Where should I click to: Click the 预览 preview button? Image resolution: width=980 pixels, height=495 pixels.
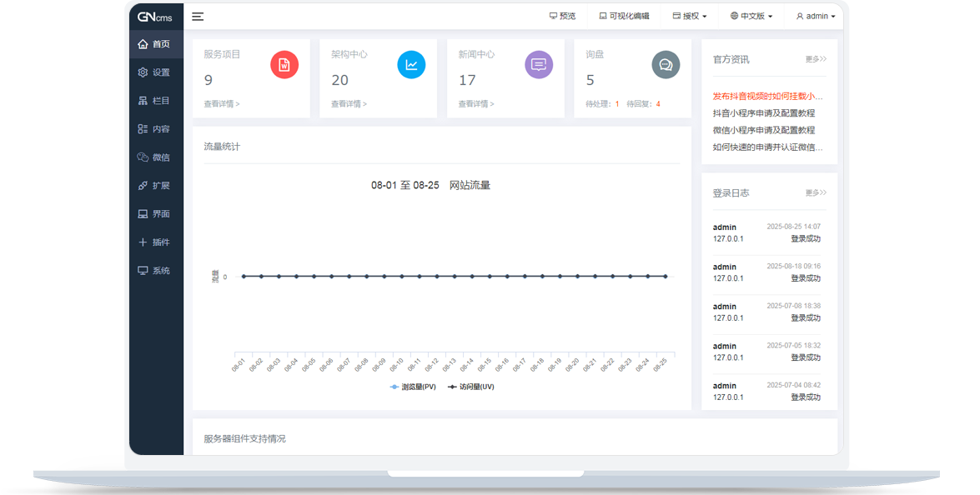pos(562,17)
